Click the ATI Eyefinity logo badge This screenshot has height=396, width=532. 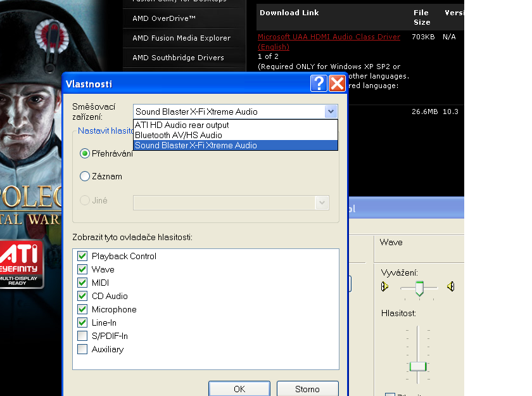tap(22, 264)
